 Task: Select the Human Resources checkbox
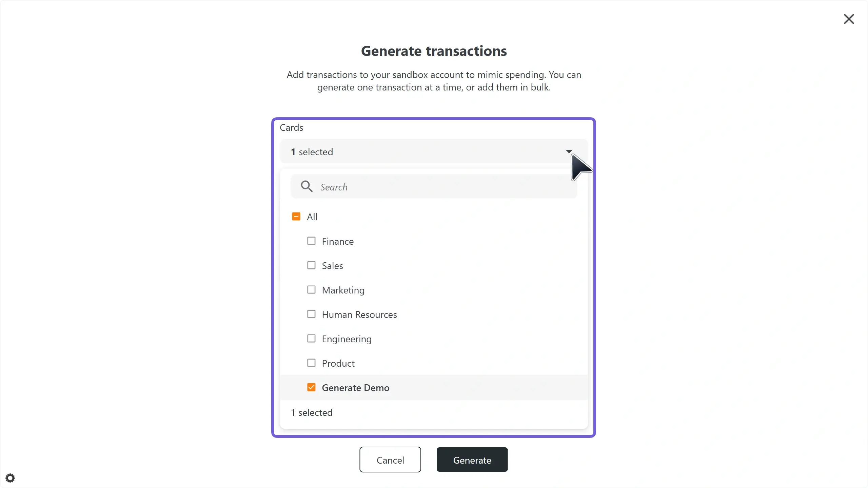311,314
